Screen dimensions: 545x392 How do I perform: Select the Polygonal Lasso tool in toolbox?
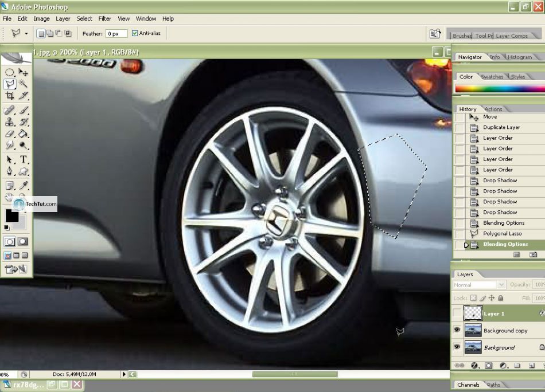tap(10, 84)
